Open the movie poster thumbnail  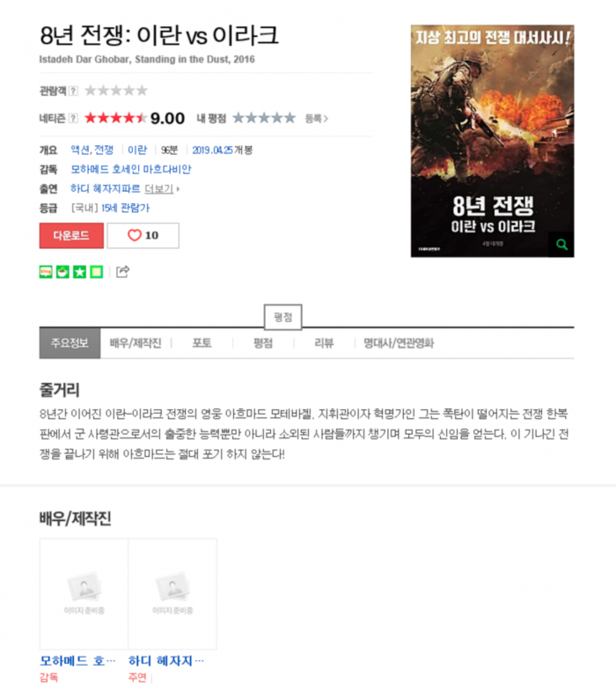(492, 141)
